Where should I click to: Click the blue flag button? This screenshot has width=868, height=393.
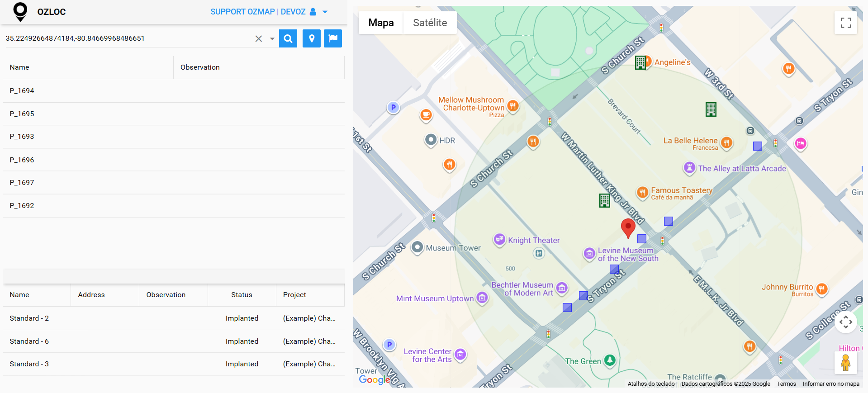[333, 38]
